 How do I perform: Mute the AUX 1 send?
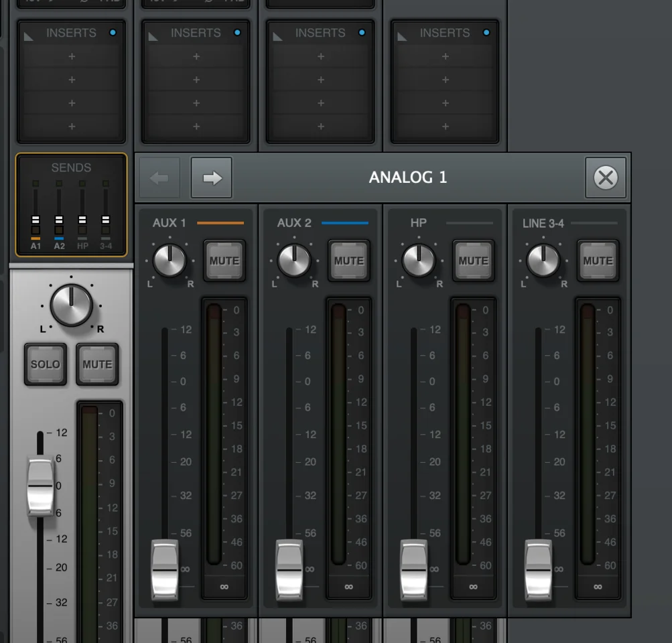click(x=224, y=261)
